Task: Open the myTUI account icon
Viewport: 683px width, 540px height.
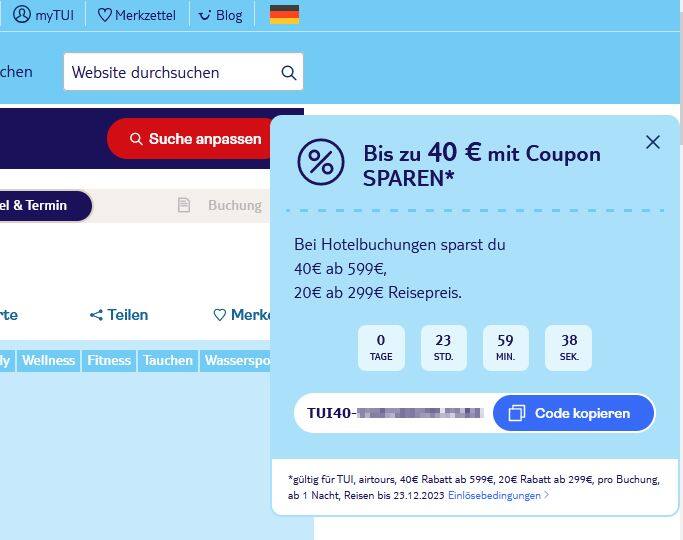Action: point(22,14)
